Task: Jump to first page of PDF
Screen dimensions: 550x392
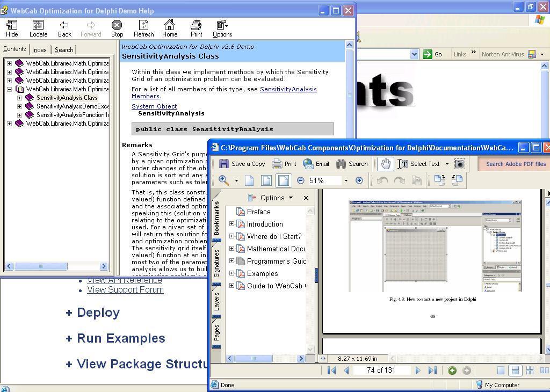Action: [331, 371]
